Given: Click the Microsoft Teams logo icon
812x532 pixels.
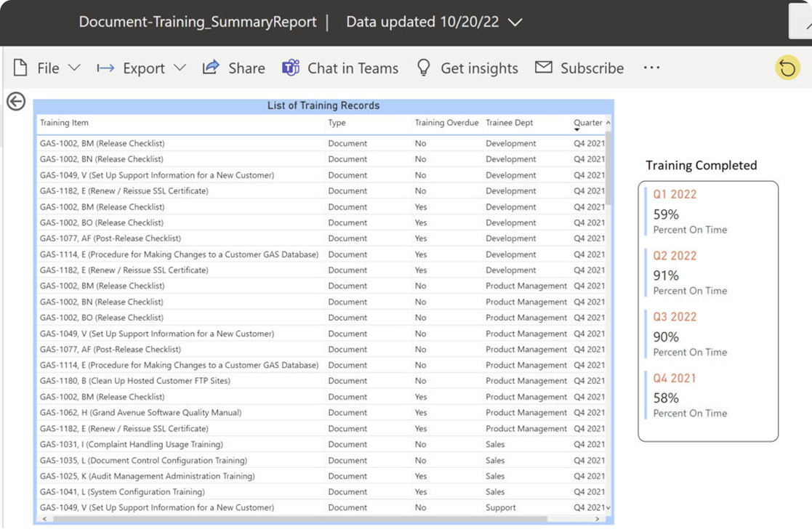Looking at the screenshot, I should click(x=291, y=68).
